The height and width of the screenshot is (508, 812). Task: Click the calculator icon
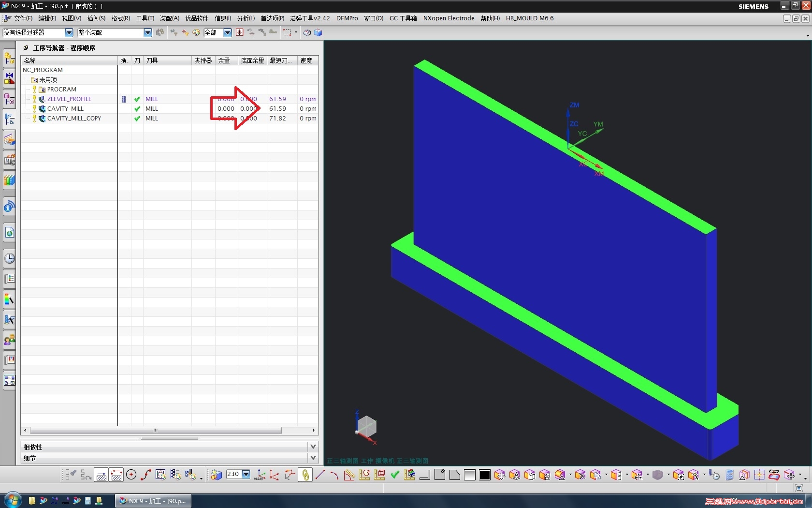point(730,475)
